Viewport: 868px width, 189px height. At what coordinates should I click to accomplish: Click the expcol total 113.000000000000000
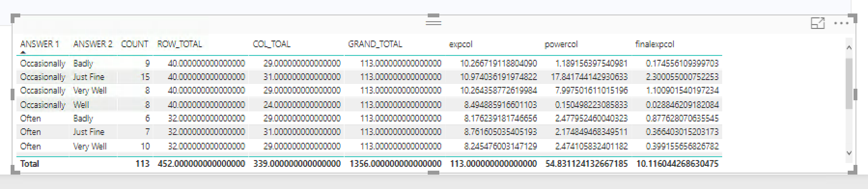(493, 164)
